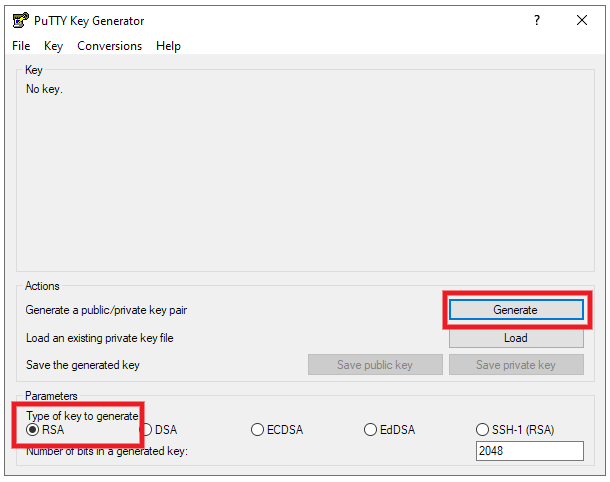Click the Save private key button
Screen dimensions: 610x482
516,365
